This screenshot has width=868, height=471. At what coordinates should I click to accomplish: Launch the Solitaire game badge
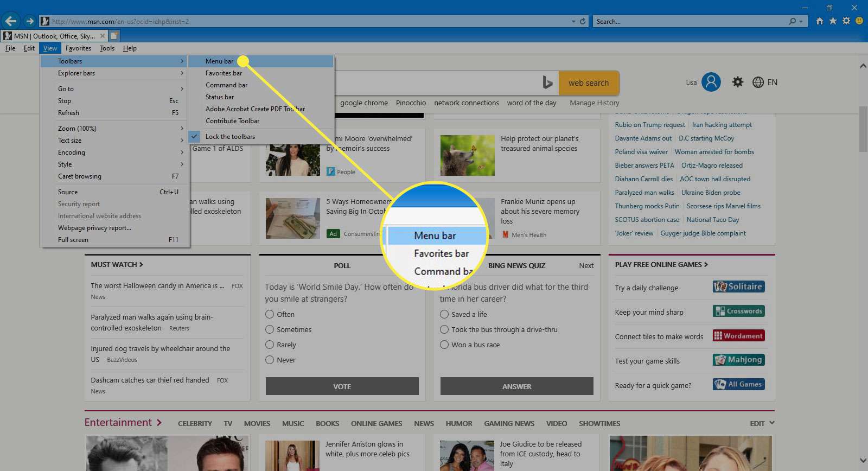click(739, 287)
